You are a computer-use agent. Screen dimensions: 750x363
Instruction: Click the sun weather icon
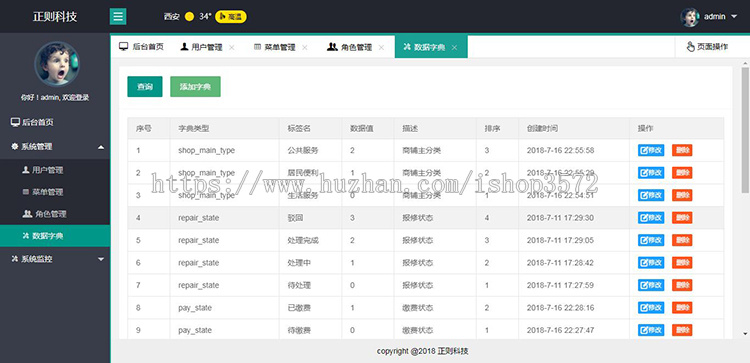(x=189, y=17)
